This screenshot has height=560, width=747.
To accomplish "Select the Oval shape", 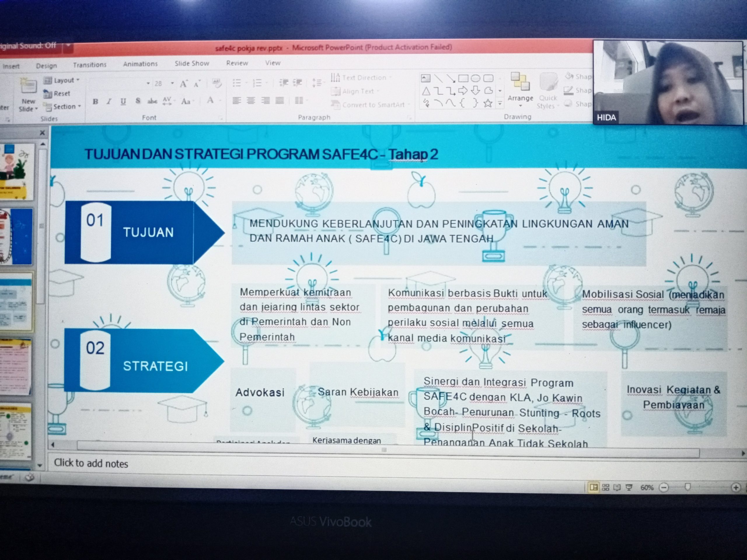I will [476, 79].
